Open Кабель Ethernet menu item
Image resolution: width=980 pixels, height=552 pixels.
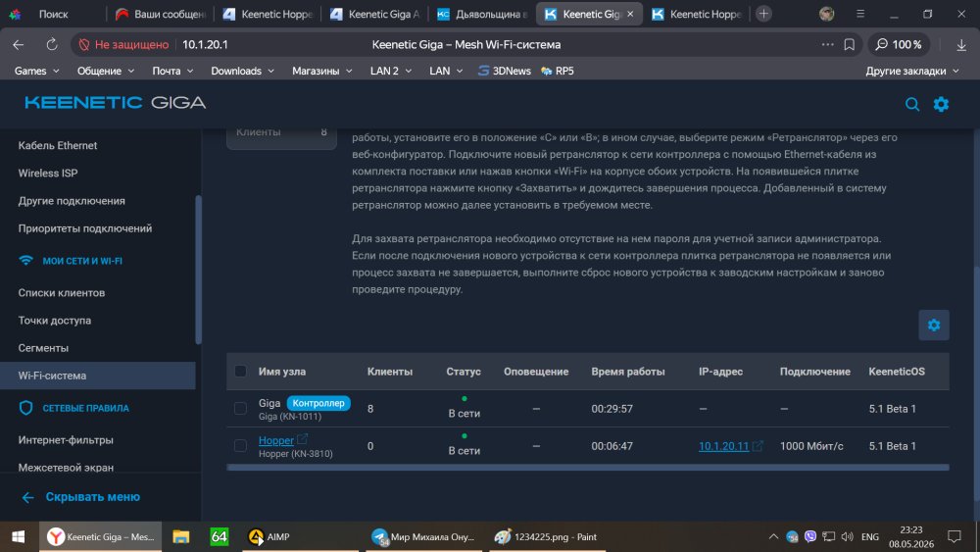[x=97, y=146]
